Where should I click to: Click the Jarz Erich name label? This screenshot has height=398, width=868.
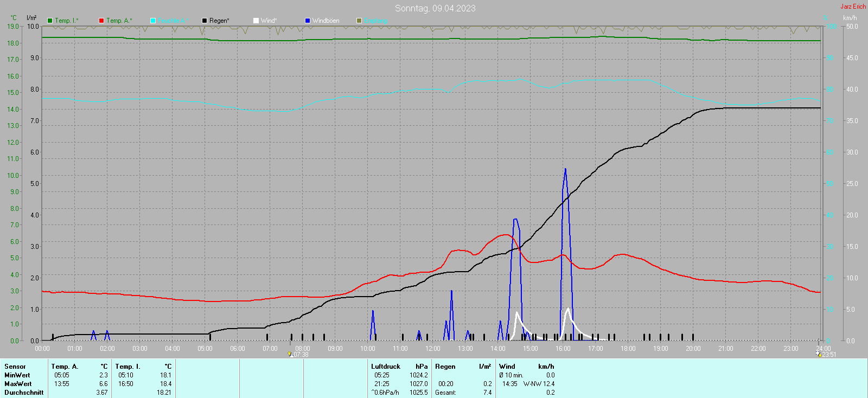pyautogui.click(x=853, y=7)
